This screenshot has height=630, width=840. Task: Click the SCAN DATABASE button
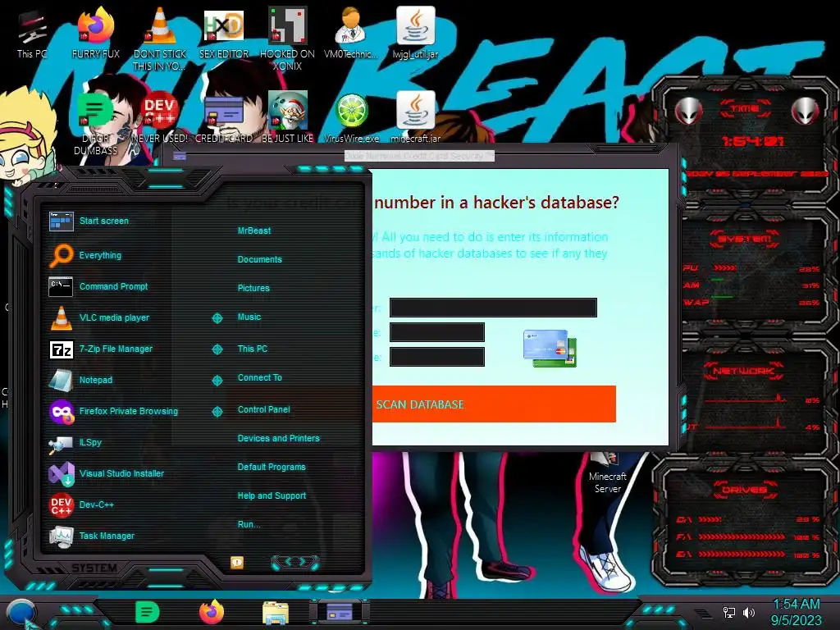pos(494,404)
